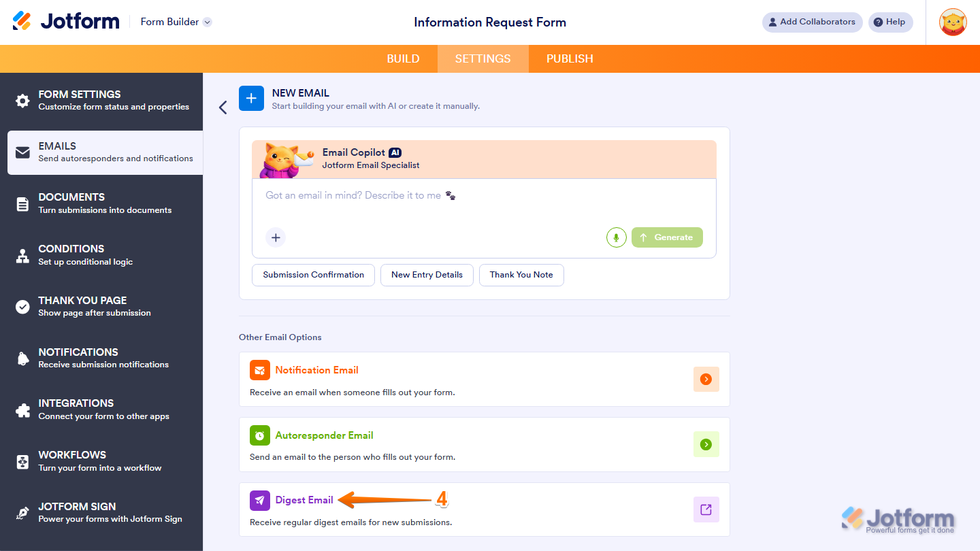The image size is (980, 551).
Task: Open the Jotform Sign pen icon
Action: (x=23, y=513)
